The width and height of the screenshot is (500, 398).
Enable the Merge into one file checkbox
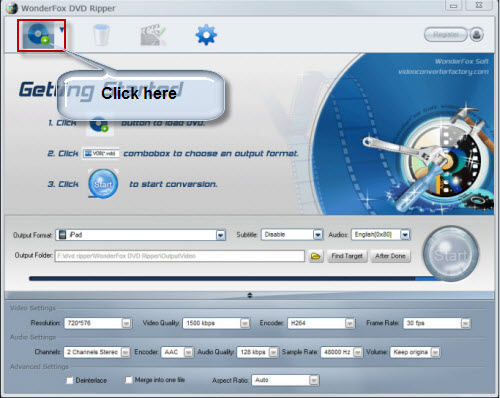click(128, 380)
